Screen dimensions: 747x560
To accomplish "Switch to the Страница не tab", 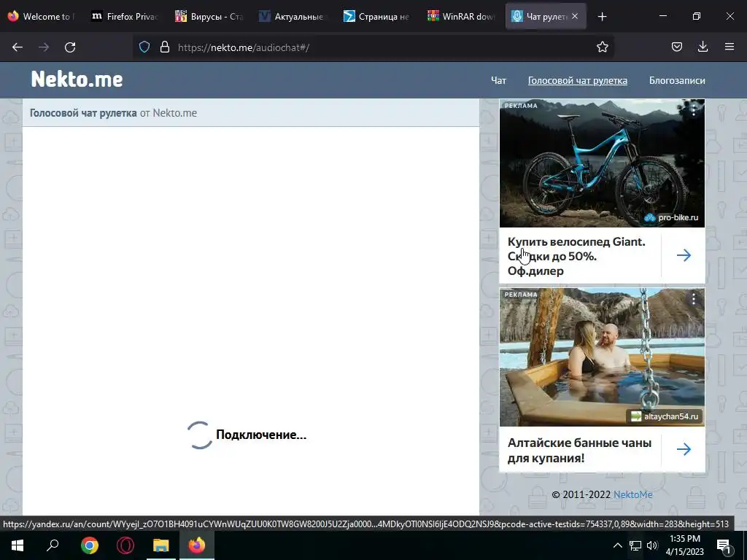I will click(377, 17).
